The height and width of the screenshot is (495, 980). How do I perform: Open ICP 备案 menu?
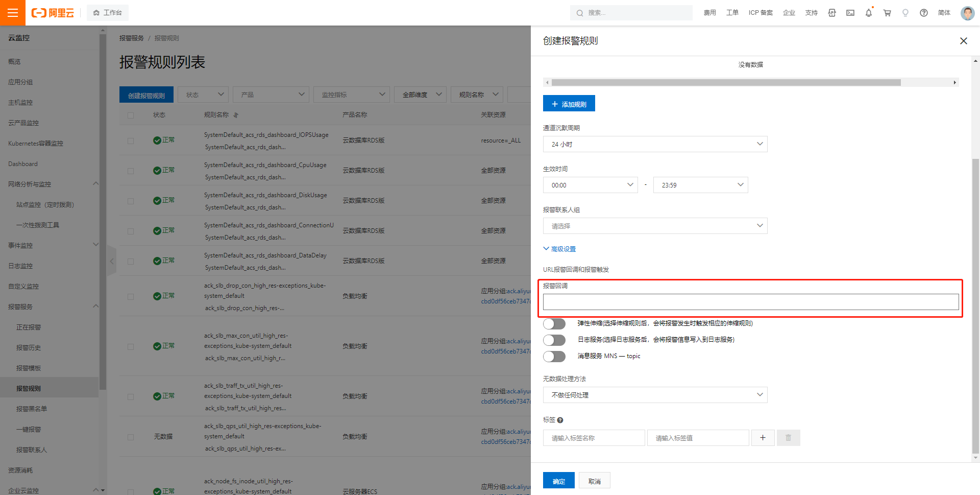tap(761, 13)
